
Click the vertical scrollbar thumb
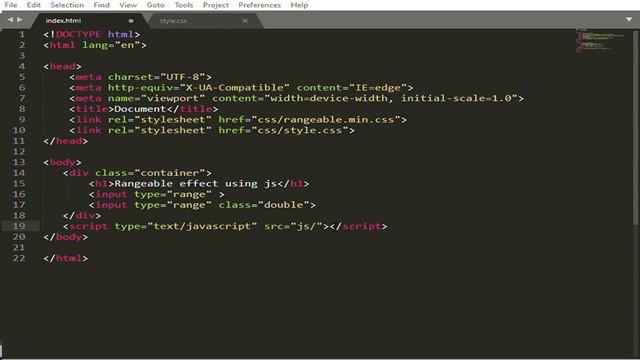636,127
